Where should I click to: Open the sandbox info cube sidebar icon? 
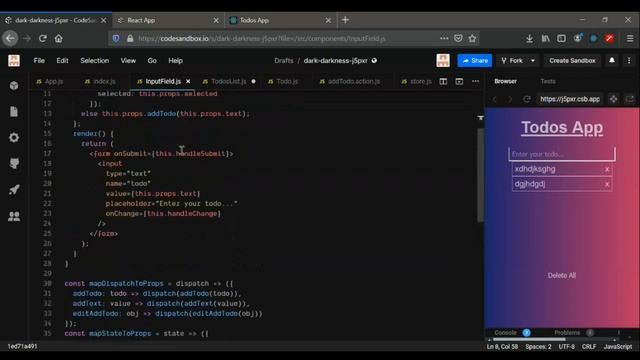(14, 85)
